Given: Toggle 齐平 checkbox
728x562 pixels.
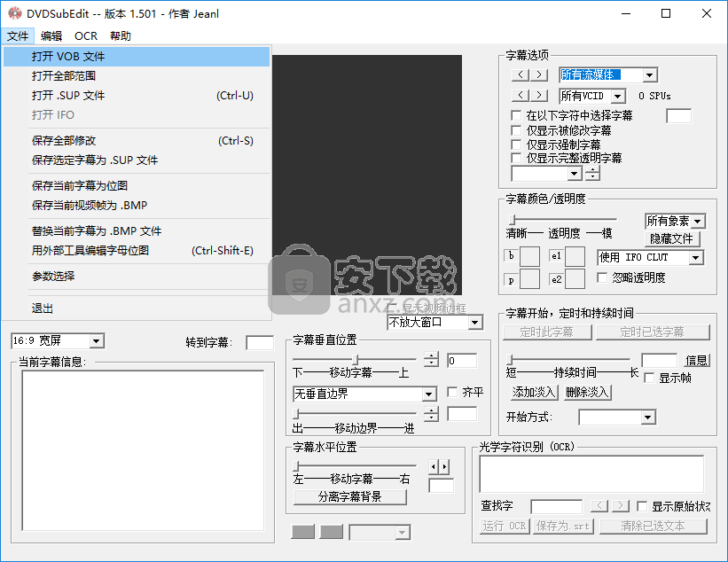Looking at the screenshot, I should click(452, 392).
